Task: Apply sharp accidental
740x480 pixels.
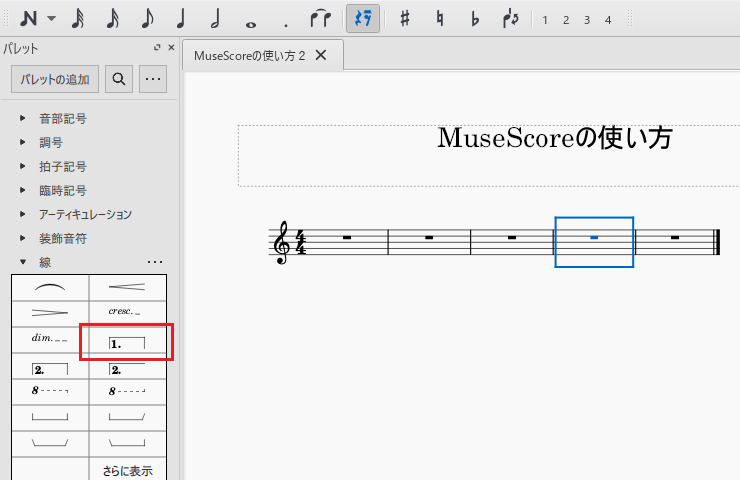Action: tap(405, 19)
